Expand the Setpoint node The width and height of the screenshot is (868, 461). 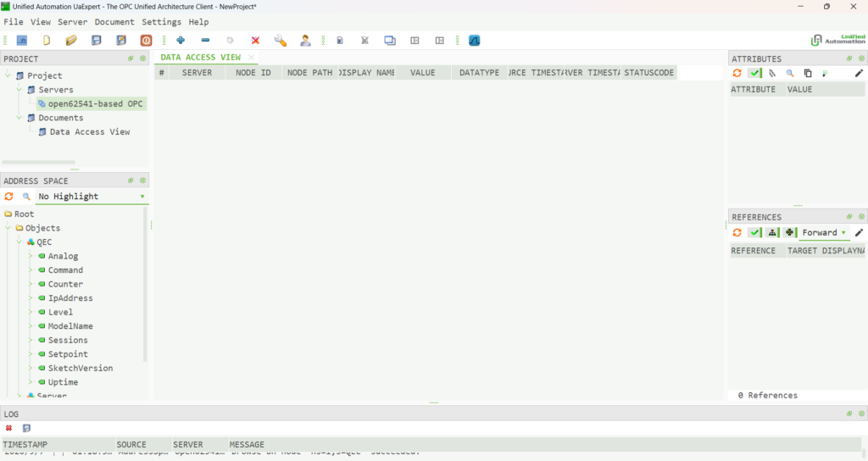31,354
